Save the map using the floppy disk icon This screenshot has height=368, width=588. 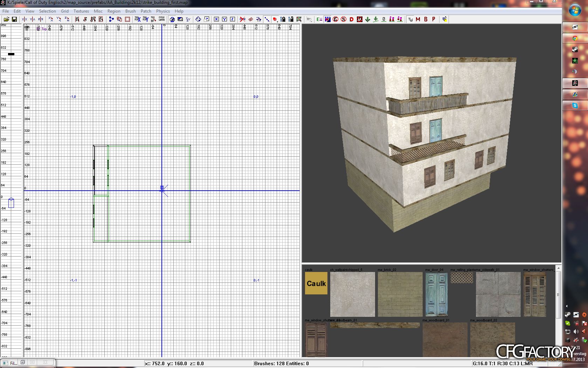tap(14, 19)
